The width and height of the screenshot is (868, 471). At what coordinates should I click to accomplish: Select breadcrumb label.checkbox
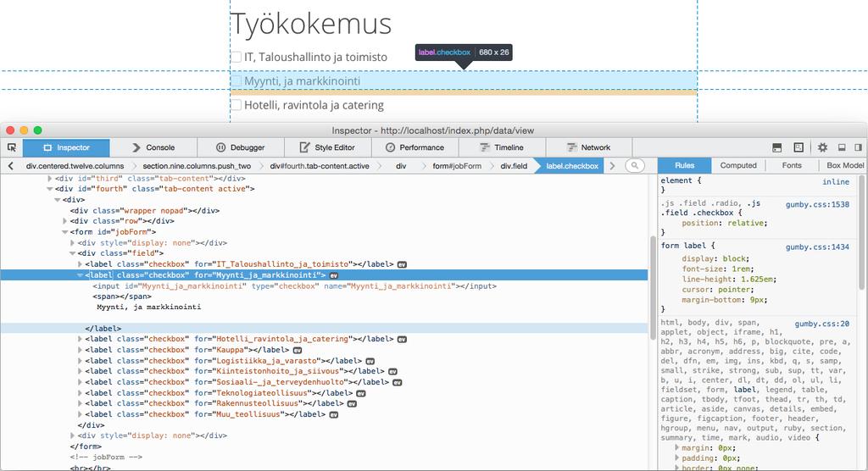click(x=572, y=166)
